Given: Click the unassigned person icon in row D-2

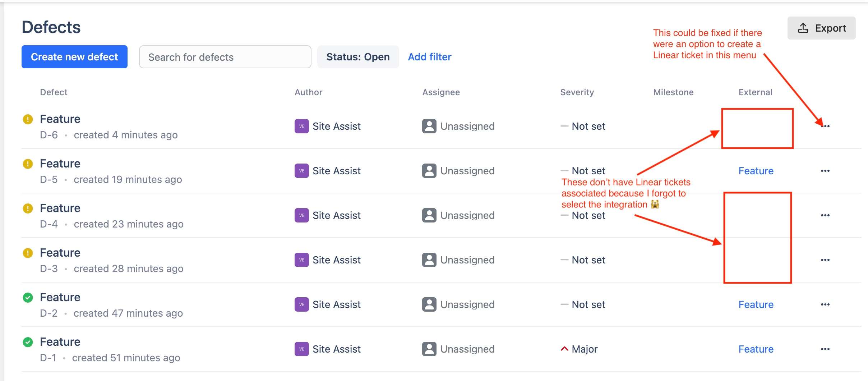Looking at the screenshot, I should tap(429, 304).
